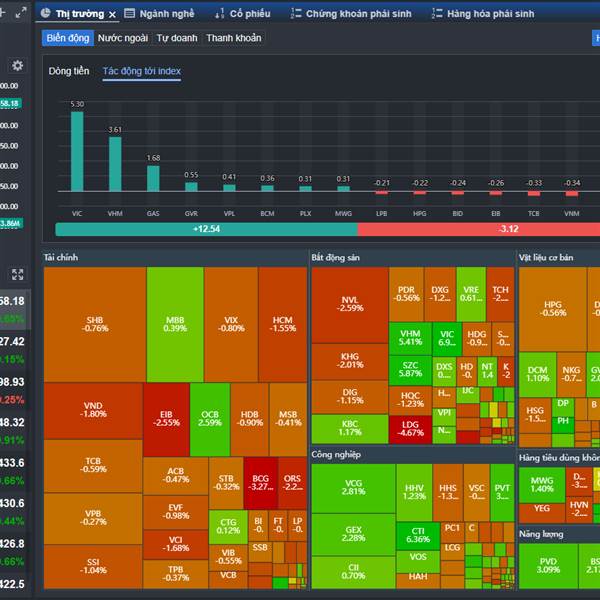This screenshot has height=600, width=600.
Task: Click the Chứng khoán phái sinh list icon
Action: 296,14
